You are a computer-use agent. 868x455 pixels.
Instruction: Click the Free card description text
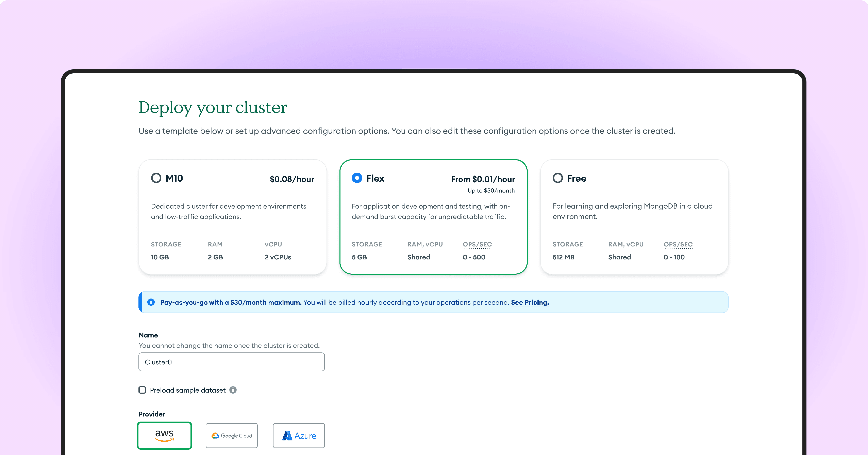coord(632,211)
